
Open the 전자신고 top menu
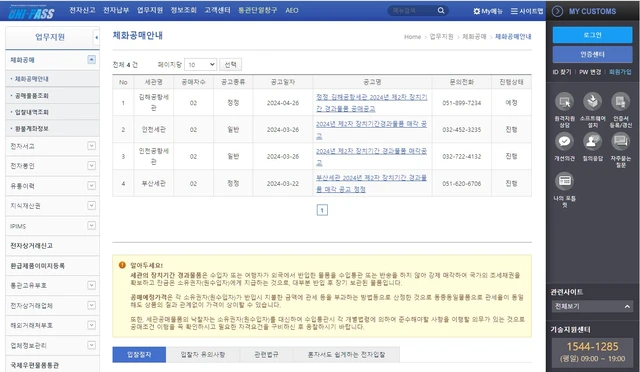click(x=82, y=10)
